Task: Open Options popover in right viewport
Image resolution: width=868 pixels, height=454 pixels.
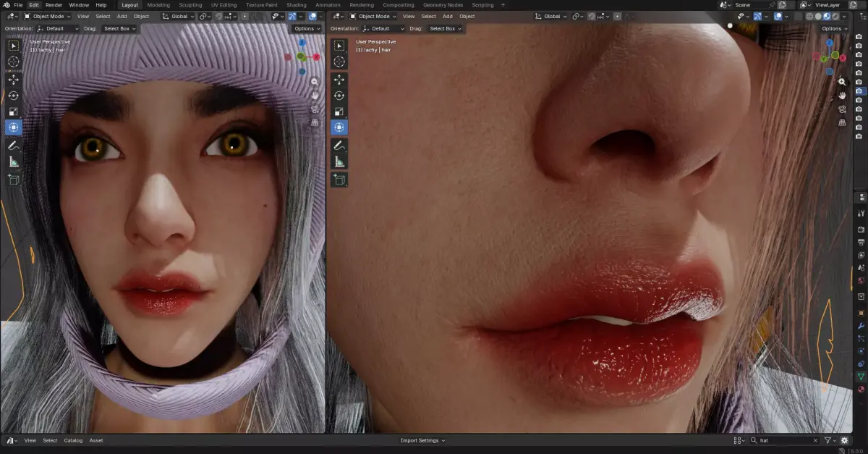Action: tap(834, 28)
